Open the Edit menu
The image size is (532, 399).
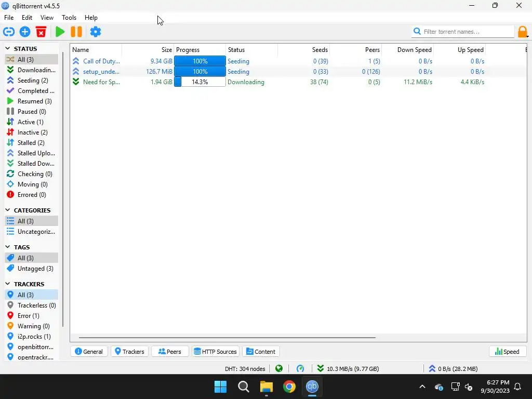[27, 18]
